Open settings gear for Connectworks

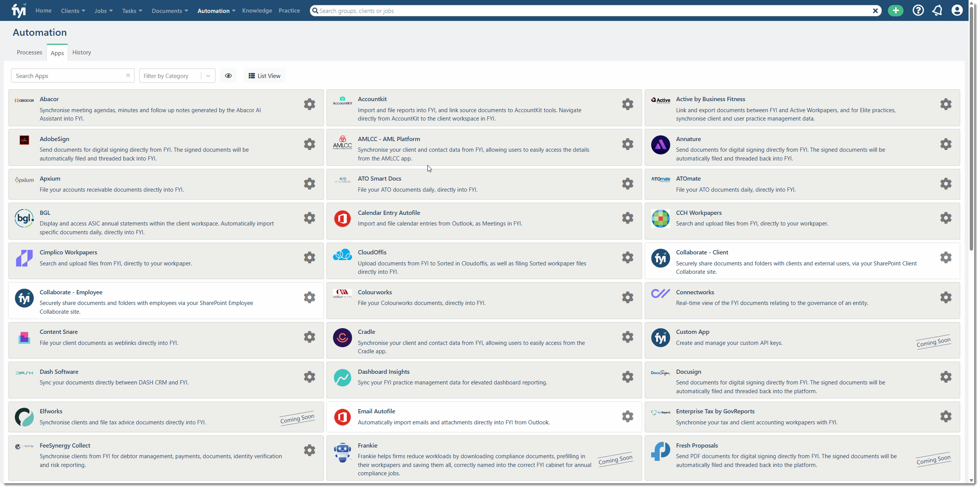pyautogui.click(x=946, y=297)
